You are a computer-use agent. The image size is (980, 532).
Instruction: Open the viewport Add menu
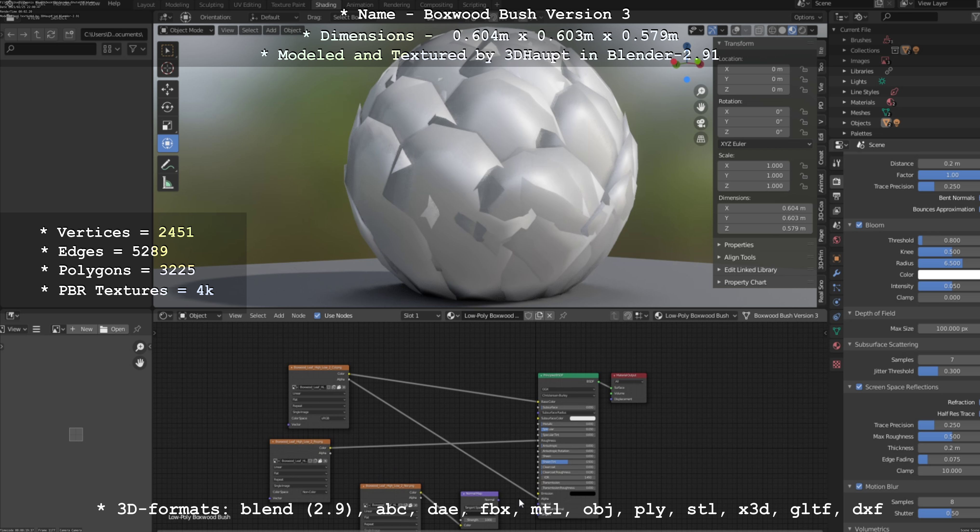271,30
